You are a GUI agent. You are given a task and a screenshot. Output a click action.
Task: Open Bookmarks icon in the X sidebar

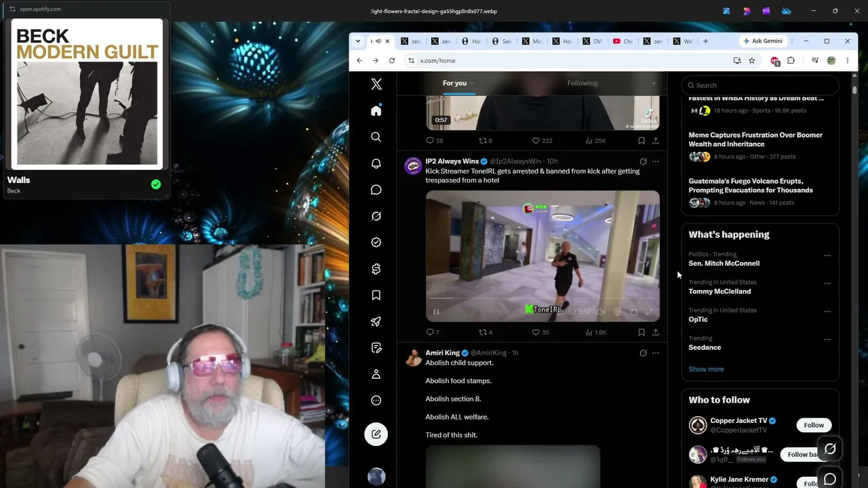tap(376, 296)
